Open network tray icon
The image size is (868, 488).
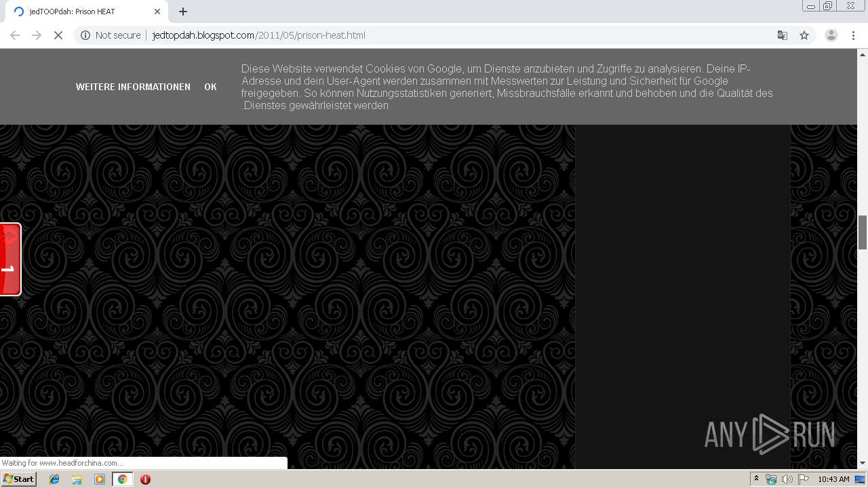point(771,479)
